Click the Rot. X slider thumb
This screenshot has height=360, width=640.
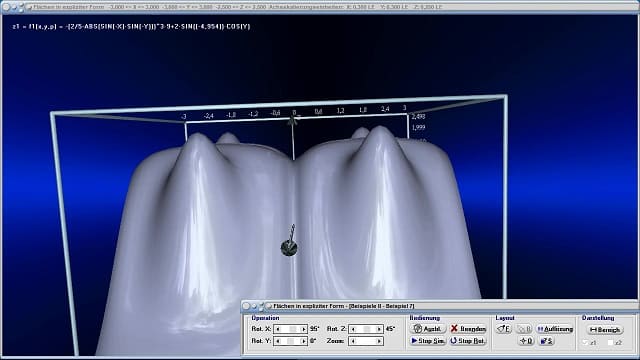pyautogui.click(x=292, y=329)
